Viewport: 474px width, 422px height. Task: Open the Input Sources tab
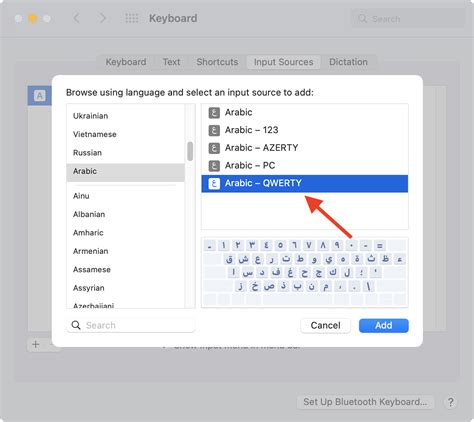coord(283,62)
